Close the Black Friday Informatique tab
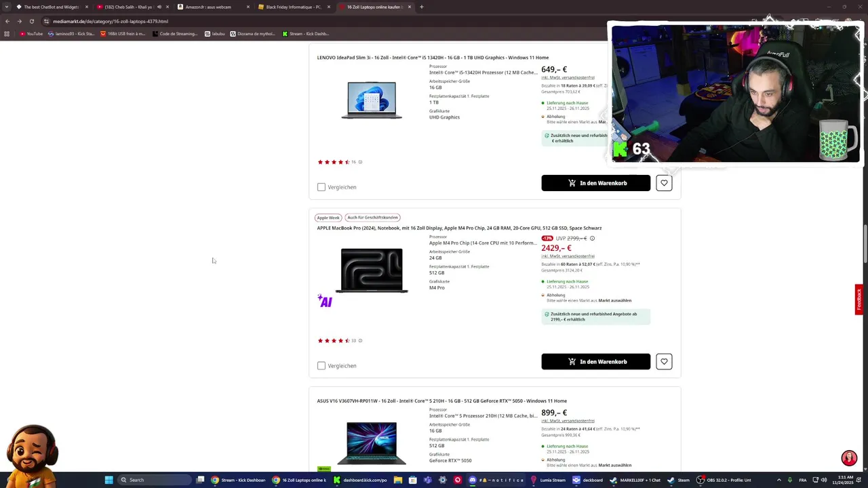 click(x=329, y=7)
